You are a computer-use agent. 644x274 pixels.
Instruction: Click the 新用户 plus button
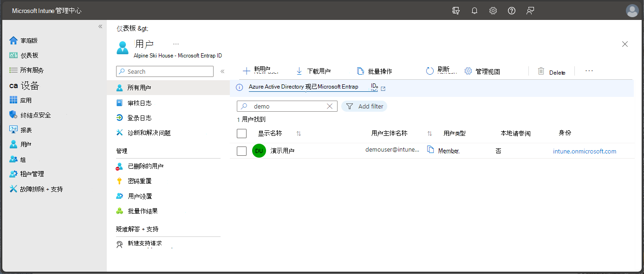click(x=260, y=71)
